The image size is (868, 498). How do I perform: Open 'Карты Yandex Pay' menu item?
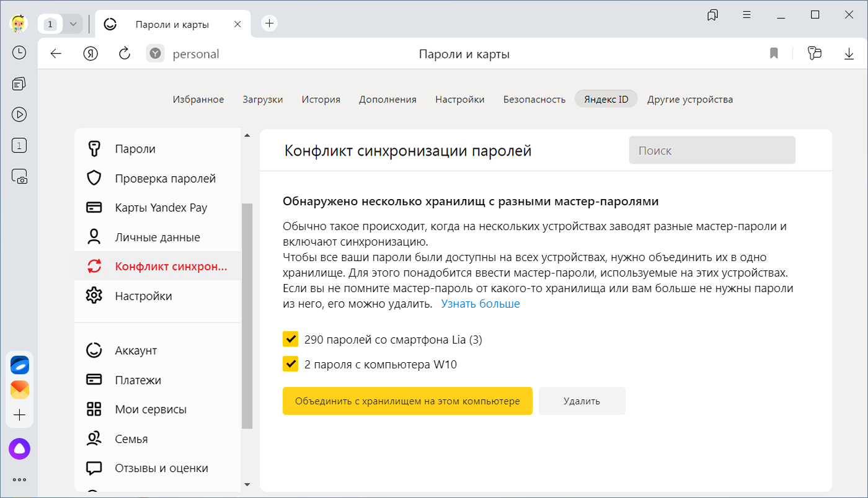pyautogui.click(x=157, y=208)
